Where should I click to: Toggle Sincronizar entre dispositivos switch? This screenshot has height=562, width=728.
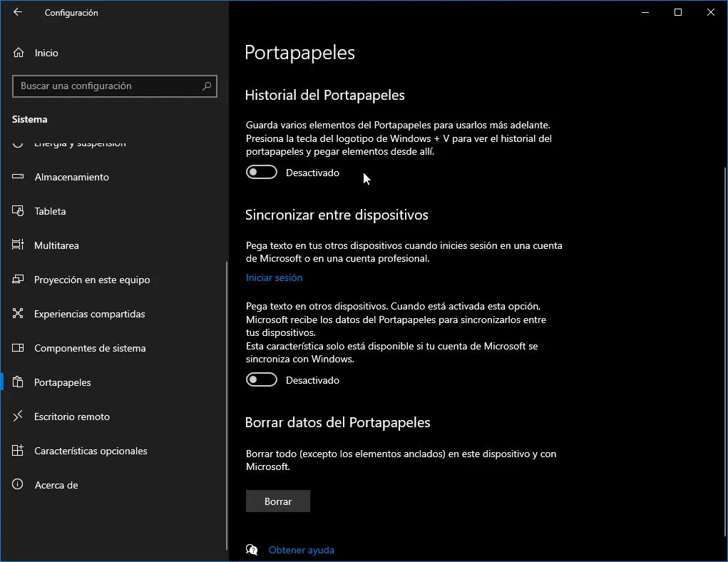(x=262, y=380)
